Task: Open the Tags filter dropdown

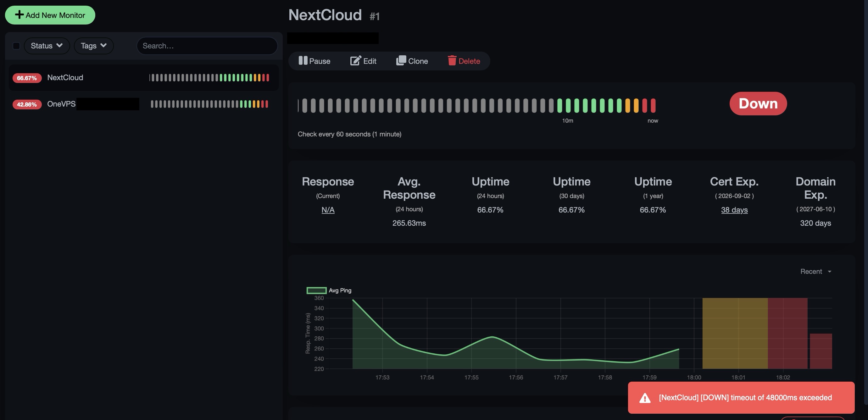Action: click(94, 46)
